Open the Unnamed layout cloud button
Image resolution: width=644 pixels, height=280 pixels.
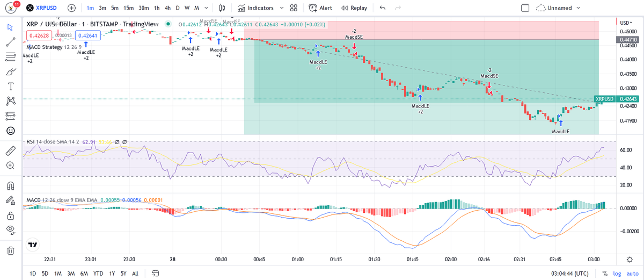[553, 8]
